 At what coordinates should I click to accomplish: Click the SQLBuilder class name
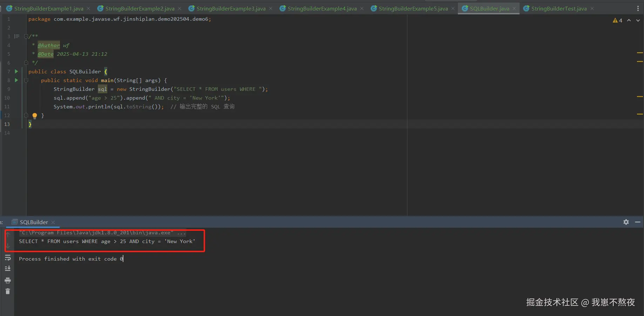coord(85,72)
